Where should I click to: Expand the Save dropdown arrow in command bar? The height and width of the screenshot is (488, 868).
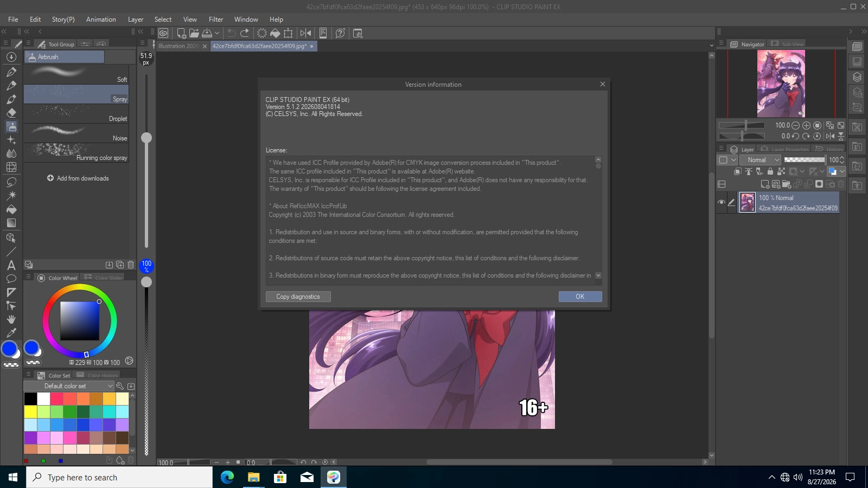click(217, 33)
